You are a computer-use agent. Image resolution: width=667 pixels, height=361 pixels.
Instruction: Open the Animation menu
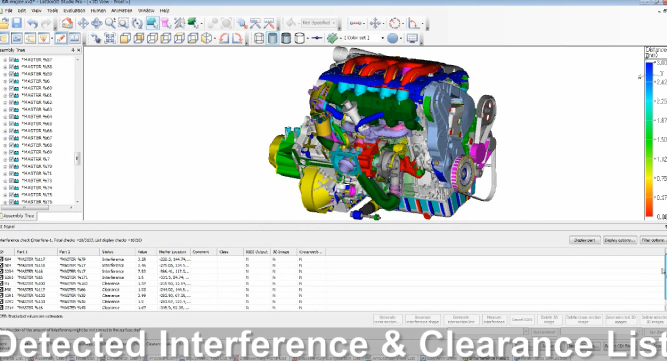point(122,10)
